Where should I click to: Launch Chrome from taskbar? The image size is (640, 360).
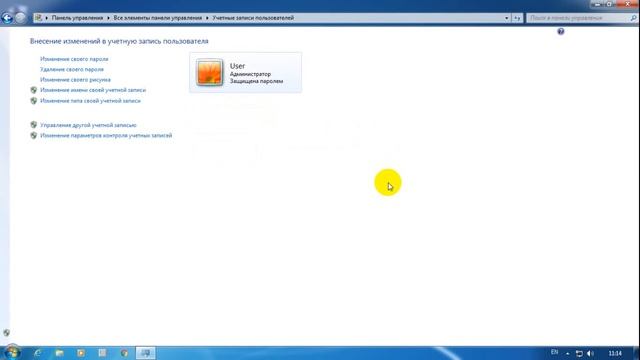click(124, 353)
